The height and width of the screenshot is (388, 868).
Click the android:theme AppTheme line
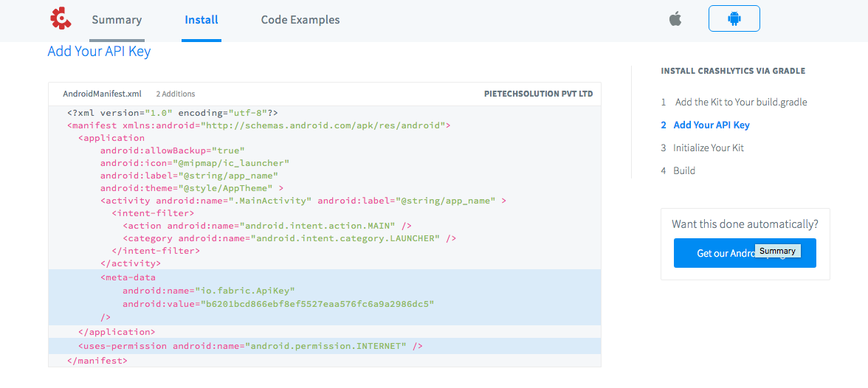tap(192, 188)
